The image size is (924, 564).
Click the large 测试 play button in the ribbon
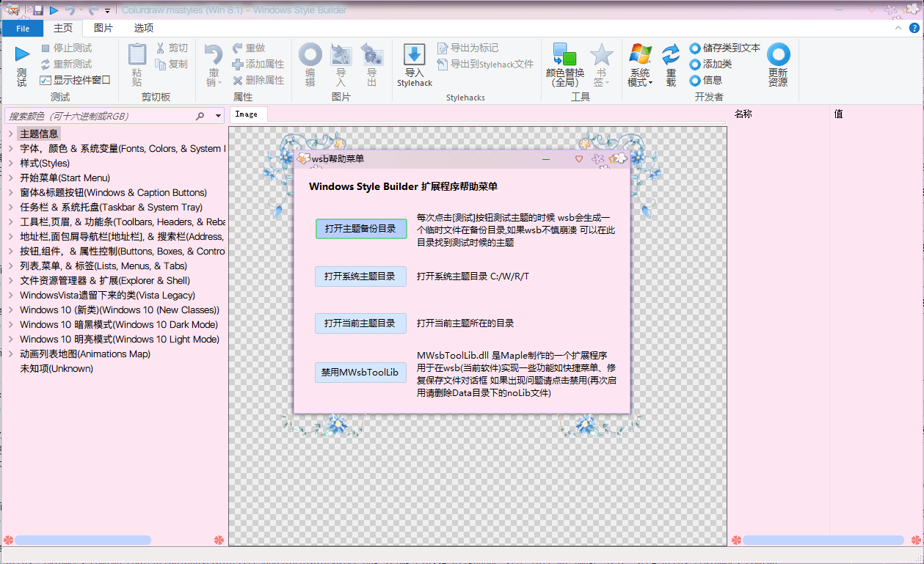[x=22, y=65]
